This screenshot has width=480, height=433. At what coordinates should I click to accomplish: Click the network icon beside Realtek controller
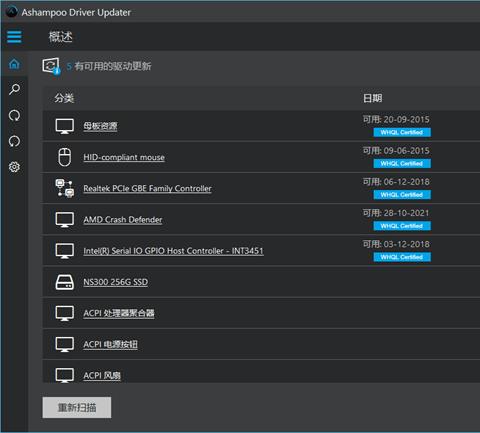65,188
